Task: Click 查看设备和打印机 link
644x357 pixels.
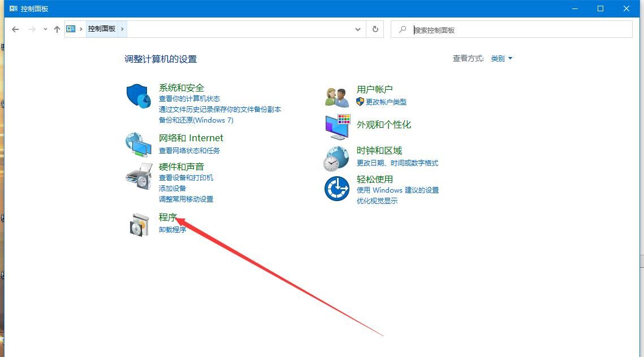Action: 186,178
